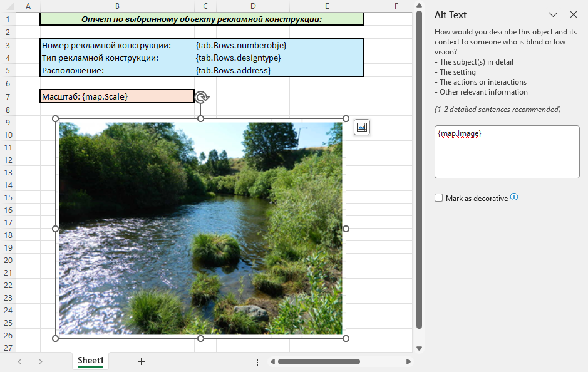This screenshot has width=588, height=372.
Task: Go to next sheet using right arrow
Action: 40,361
